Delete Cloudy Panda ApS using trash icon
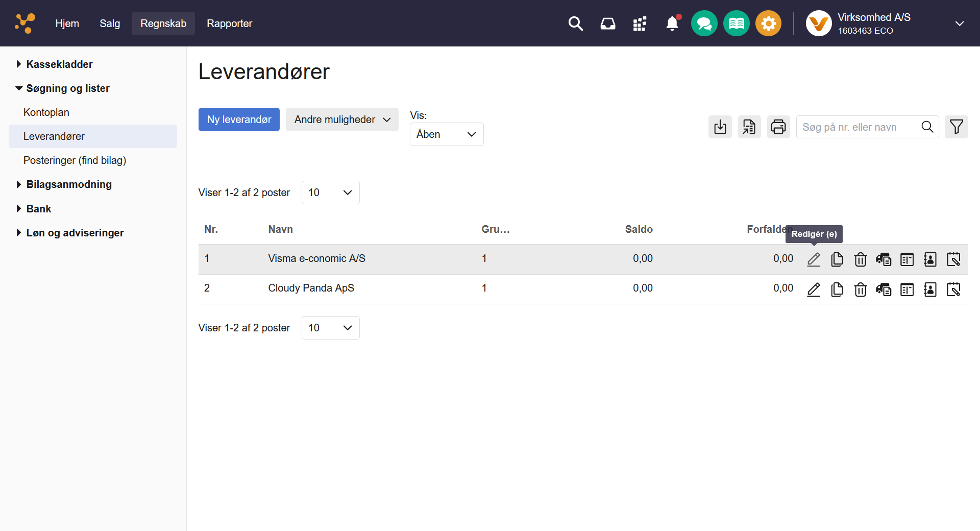This screenshot has width=980, height=531. 861,289
